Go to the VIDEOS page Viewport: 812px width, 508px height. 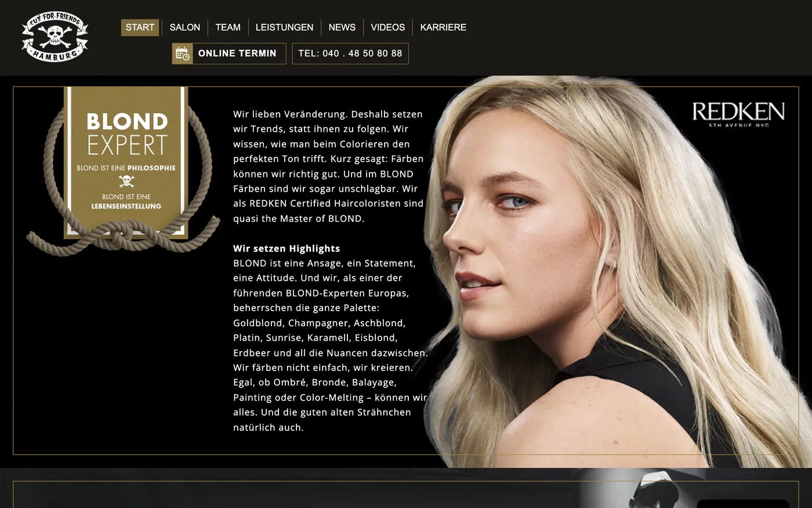[388, 27]
